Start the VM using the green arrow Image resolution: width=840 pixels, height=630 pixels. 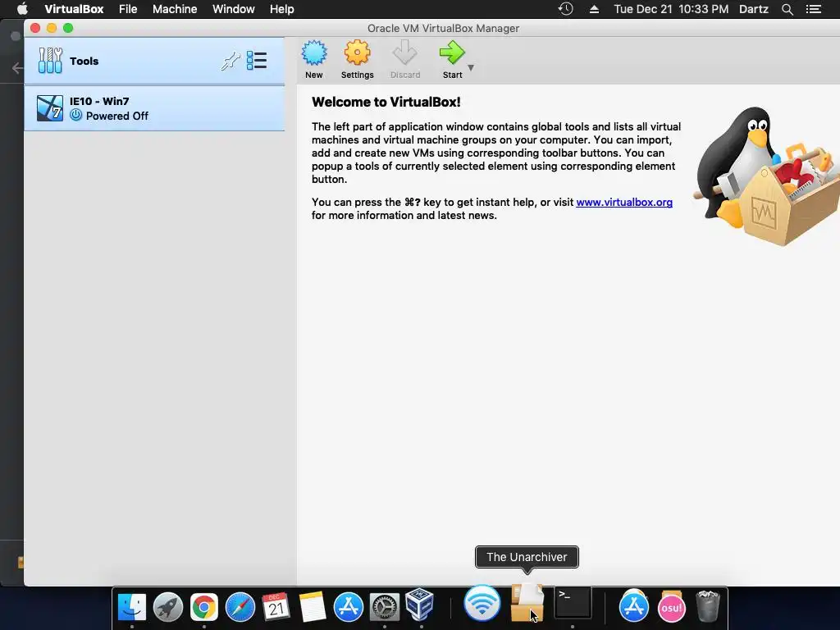[x=452, y=53]
